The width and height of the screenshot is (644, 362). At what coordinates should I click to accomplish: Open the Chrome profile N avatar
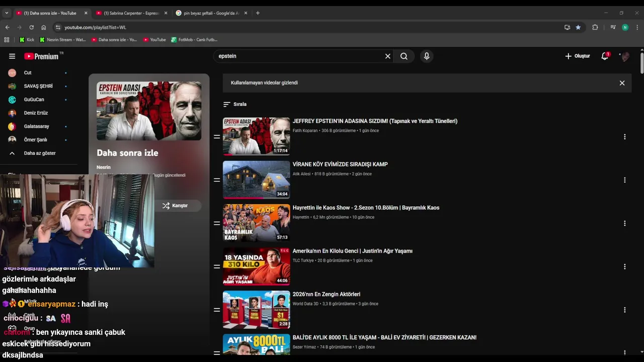(625, 27)
